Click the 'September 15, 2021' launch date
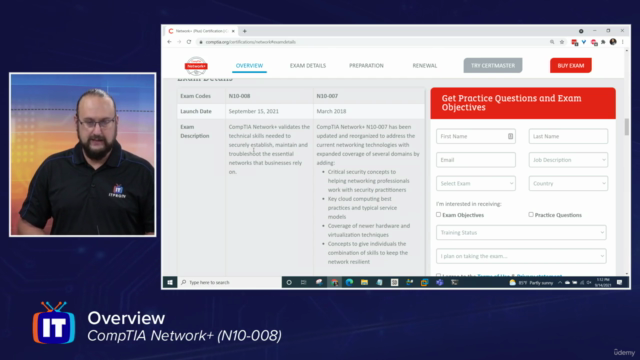 click(x=253, y=111)
